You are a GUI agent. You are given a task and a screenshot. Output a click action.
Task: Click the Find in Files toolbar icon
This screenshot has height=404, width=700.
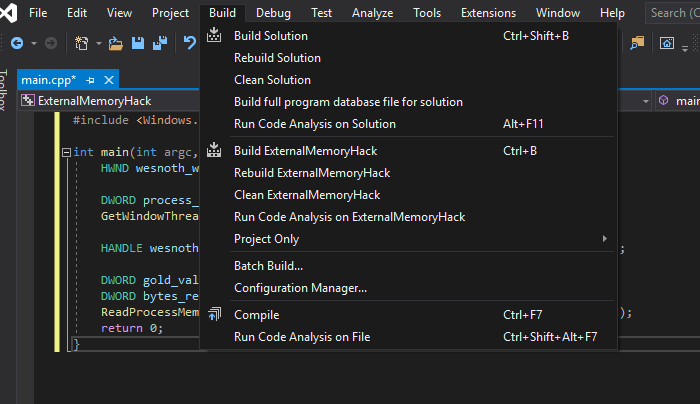[637, 43]
